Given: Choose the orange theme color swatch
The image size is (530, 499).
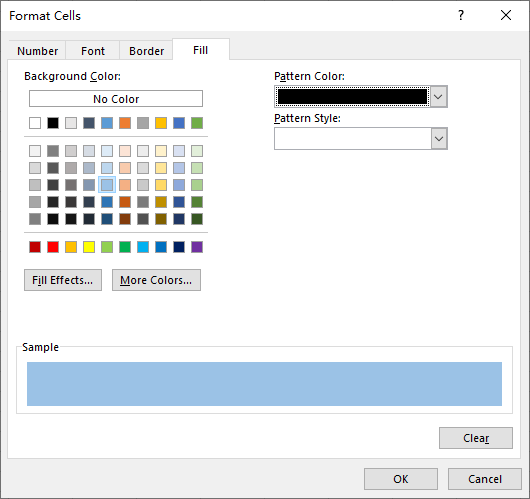Looking at the screenshot, I should coord(125,123).
